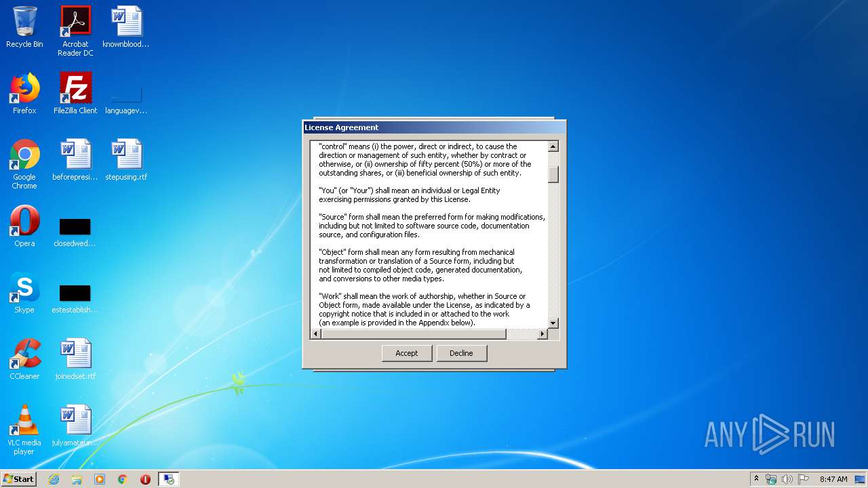Select the CCleaner desktop icon

click(24, 359)
